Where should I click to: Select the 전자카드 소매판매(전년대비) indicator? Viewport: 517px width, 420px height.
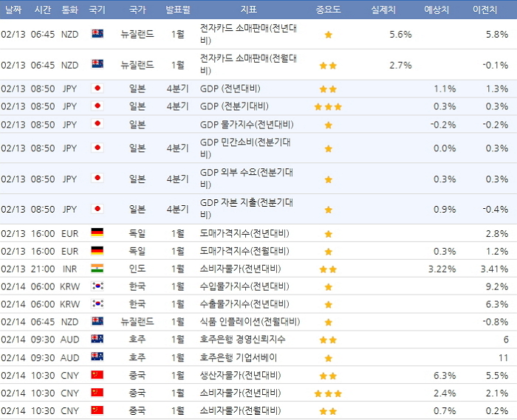coord(248,34)
